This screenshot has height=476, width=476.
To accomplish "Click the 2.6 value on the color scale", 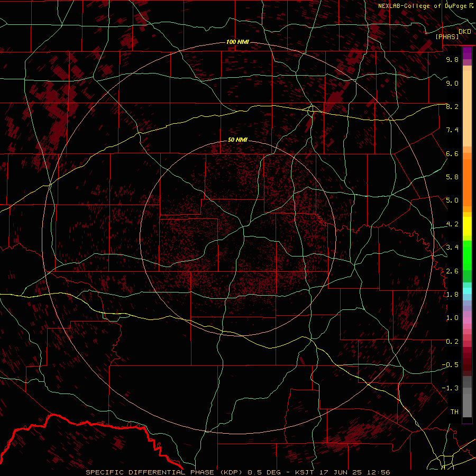I will tap(452, 271).
